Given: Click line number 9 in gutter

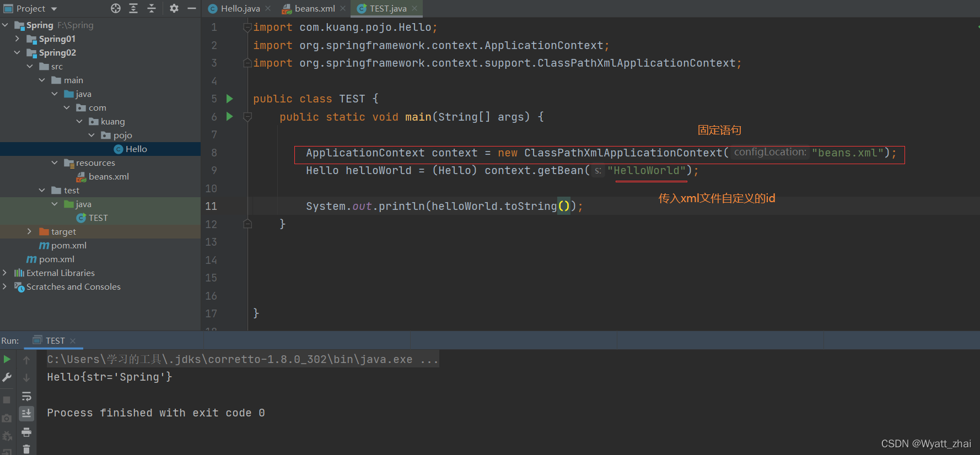Looking at the screenshot, I should [214, 170].
